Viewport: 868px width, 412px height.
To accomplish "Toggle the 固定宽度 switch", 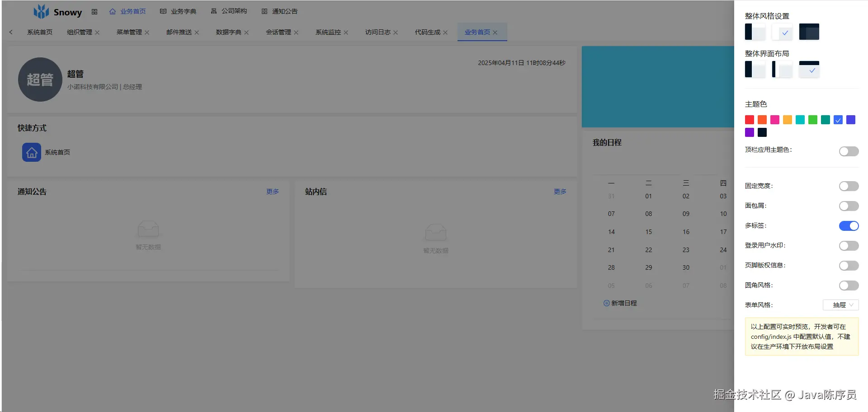I will point(849,186).
